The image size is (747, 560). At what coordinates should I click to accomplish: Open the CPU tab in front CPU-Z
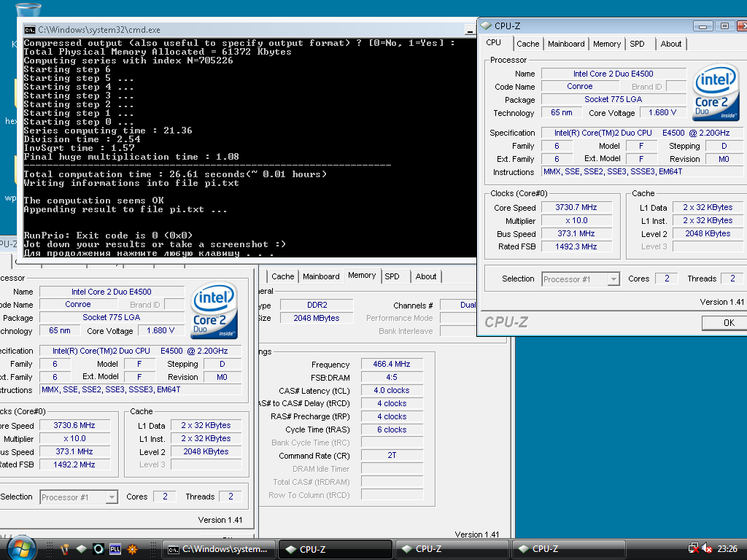[x=494, y=43]
